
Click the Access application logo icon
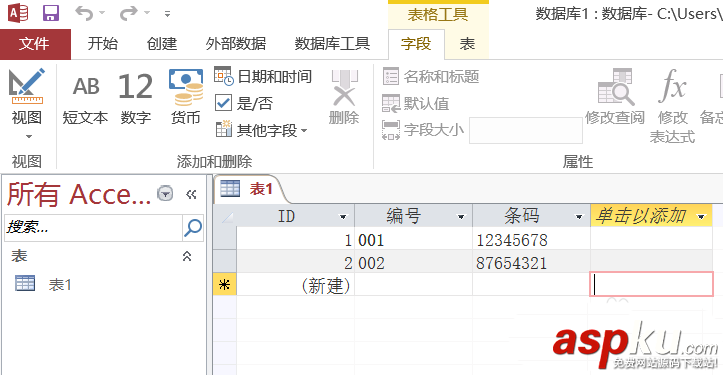tap(18, 13)
